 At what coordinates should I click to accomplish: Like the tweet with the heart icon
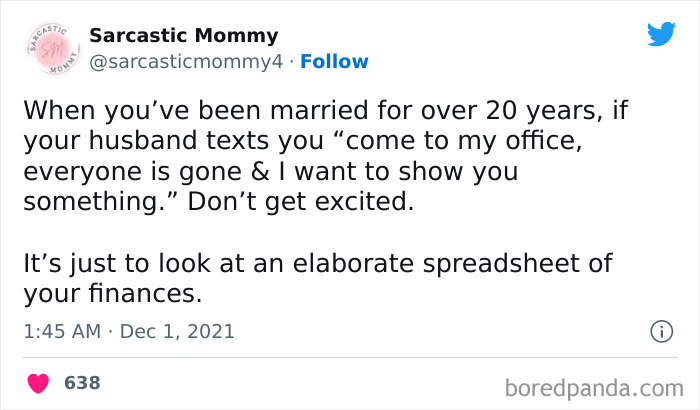(39, 383)
